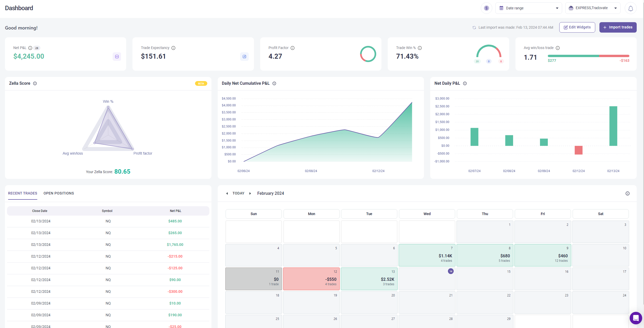Click the Edit Widgets button

click(577, 27)
